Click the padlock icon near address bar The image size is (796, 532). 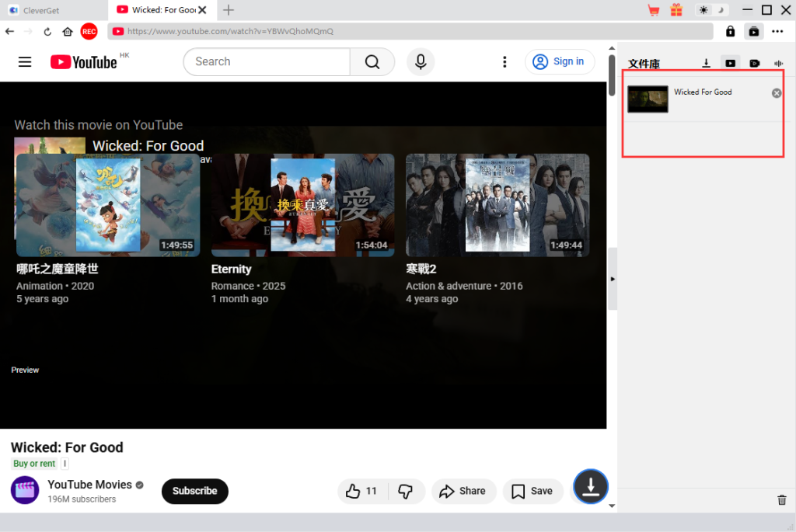[730, 31]
